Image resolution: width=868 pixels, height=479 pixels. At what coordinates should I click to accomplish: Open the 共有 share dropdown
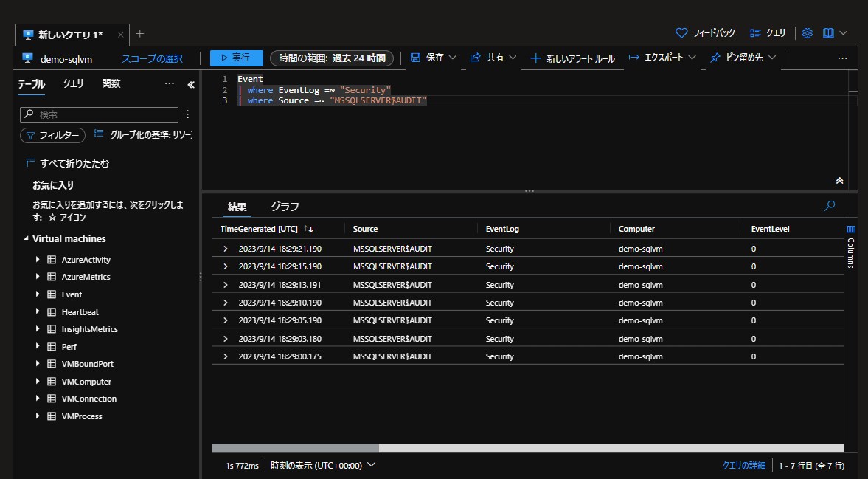pyautogui.click(x=493, y=58)
